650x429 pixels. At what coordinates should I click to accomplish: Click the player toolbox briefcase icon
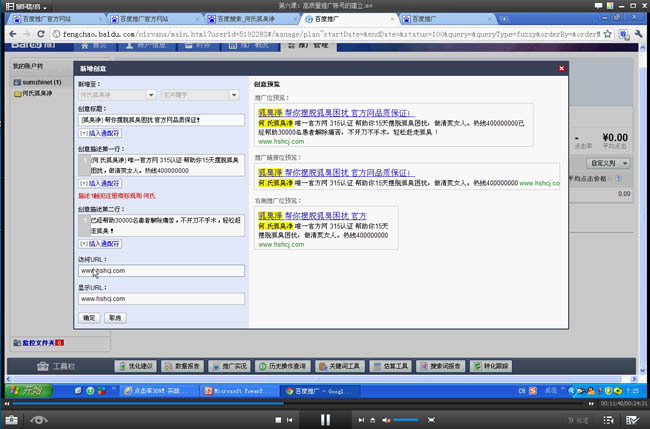point(11,420)
